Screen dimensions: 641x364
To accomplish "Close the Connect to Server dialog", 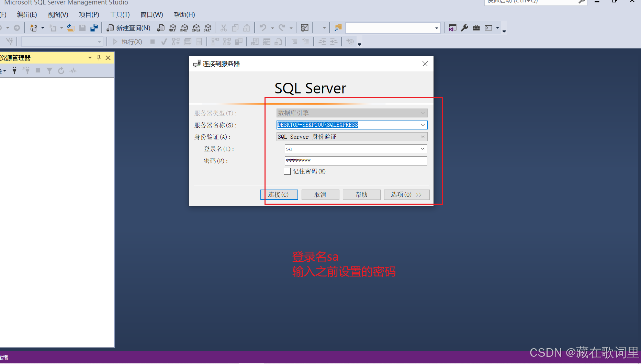I will 425,64.
